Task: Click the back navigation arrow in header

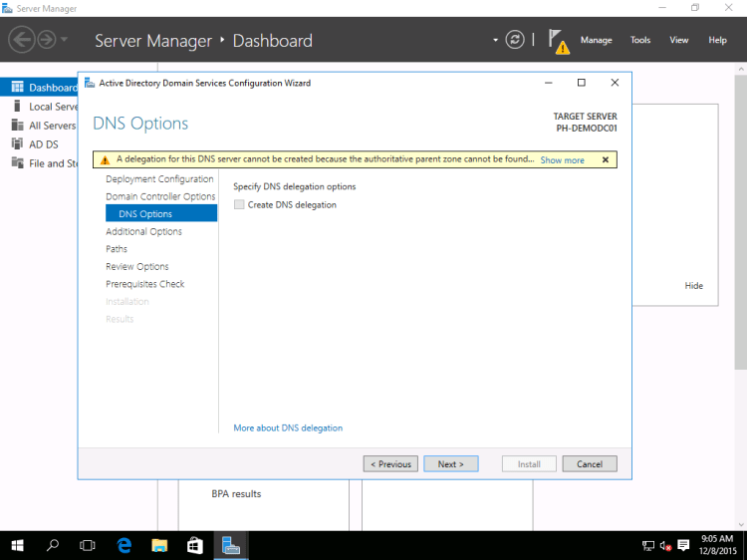Action: (x=21, y=40)
